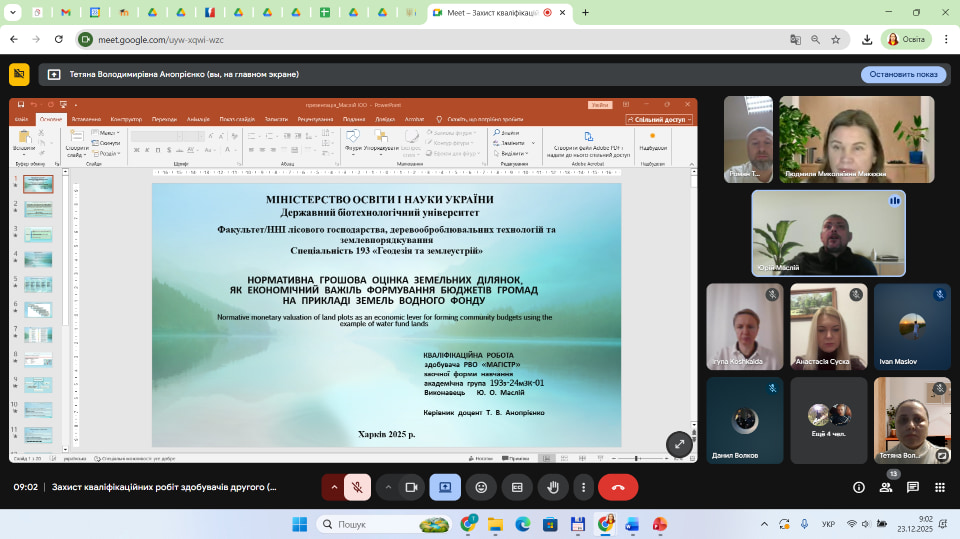
Task: Show the participants list icon
Action: pos(885,487)
